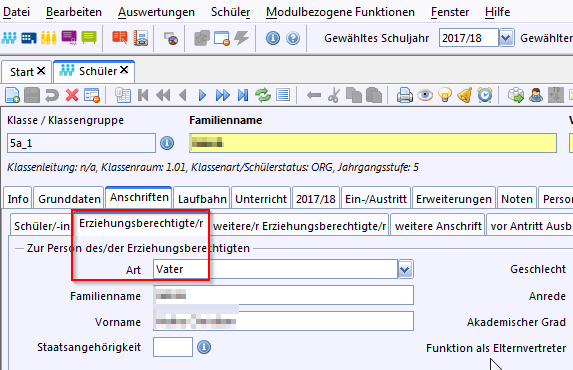Open the Auswertungen menu
The height and width of the screenshot is (370, 573).
[156, 12]
